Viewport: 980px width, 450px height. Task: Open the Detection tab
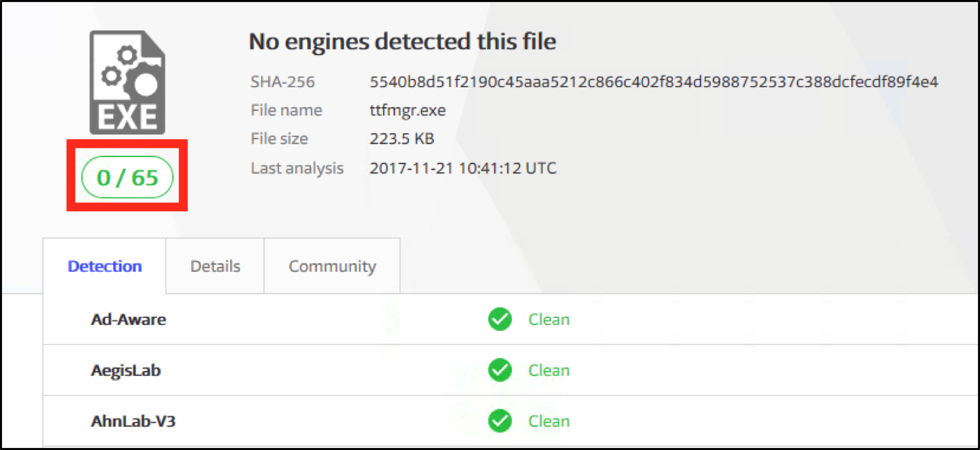[x=105, y=266]
